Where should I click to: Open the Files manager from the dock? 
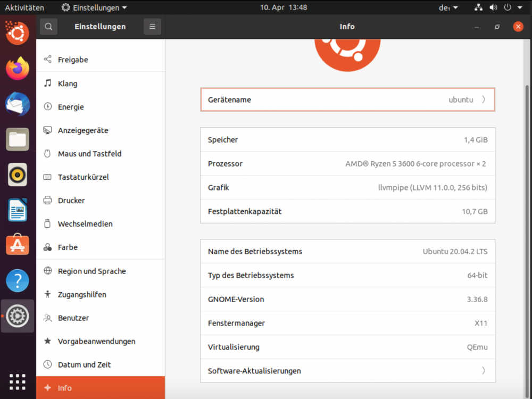tap(18, 139)
